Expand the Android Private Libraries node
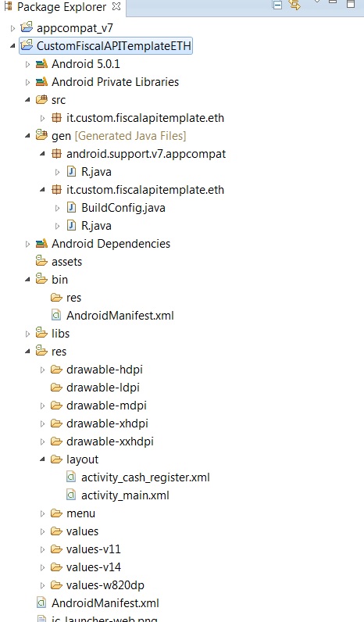Image resolution: width=364 pixels, height=622 pixels. [27, 82]
